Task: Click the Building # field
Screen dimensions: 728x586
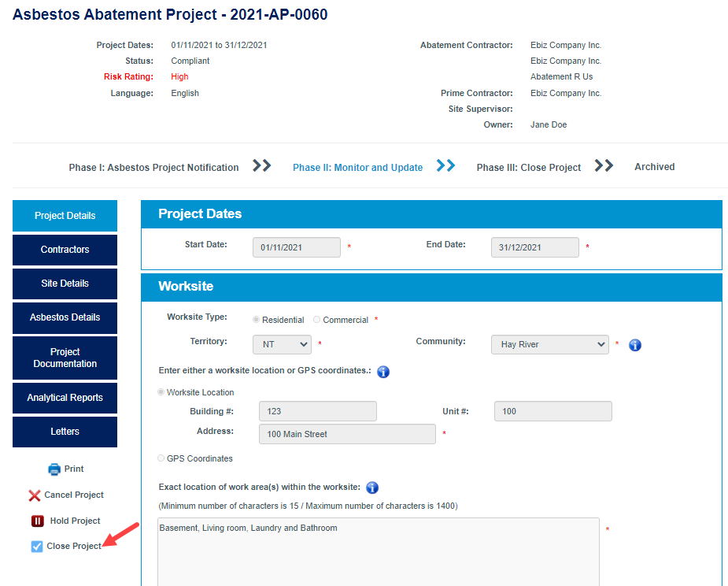Action: pyautogui.click(x=318, y=411)
